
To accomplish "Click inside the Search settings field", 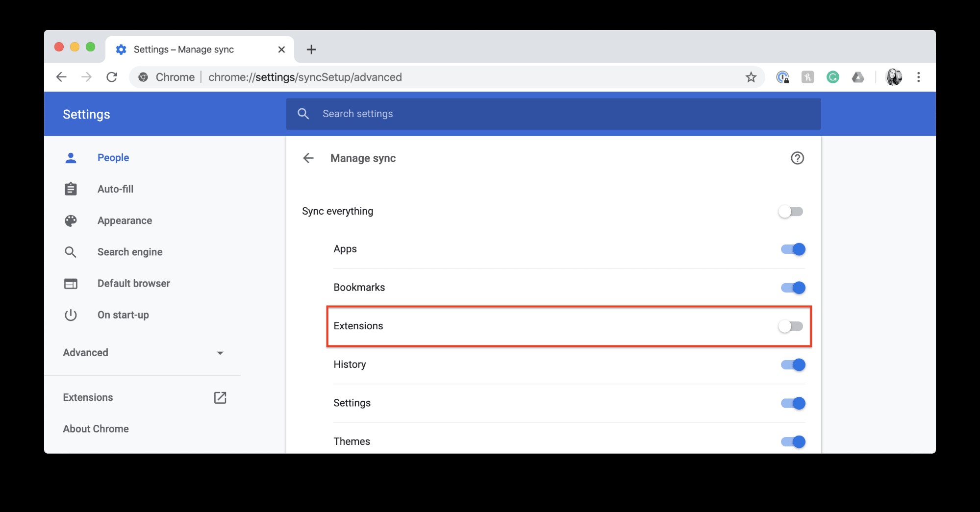I will [441, 114].
